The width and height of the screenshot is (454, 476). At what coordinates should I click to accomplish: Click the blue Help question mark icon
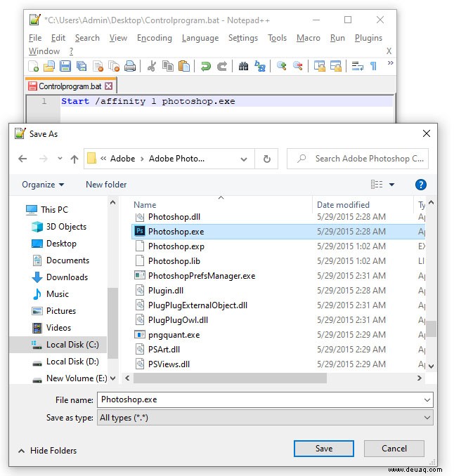420,185
